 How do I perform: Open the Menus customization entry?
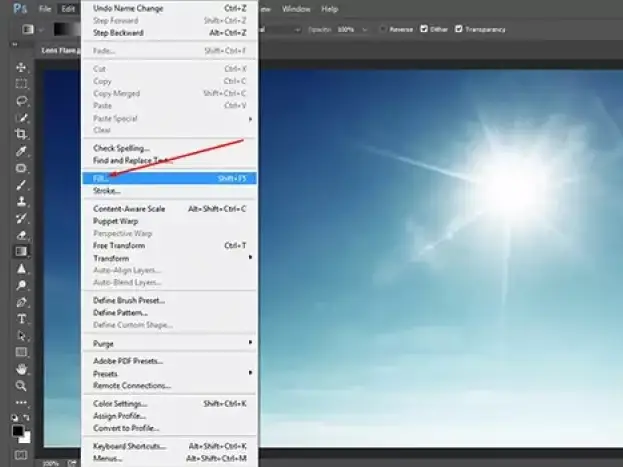170,458
